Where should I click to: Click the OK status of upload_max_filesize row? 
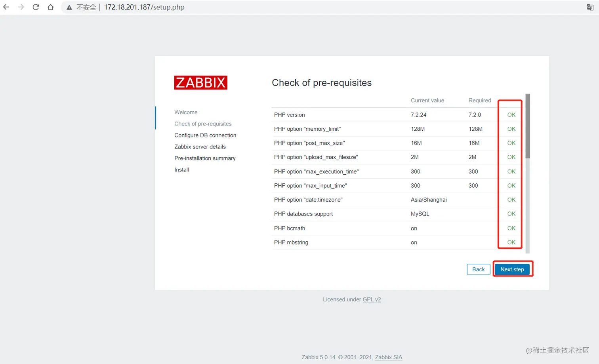click(511, 157)
